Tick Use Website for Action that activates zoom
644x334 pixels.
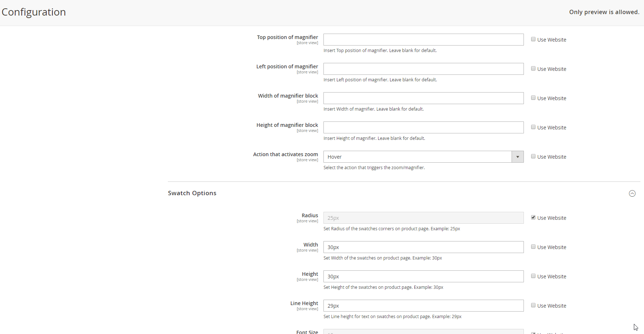click(533, 157)
